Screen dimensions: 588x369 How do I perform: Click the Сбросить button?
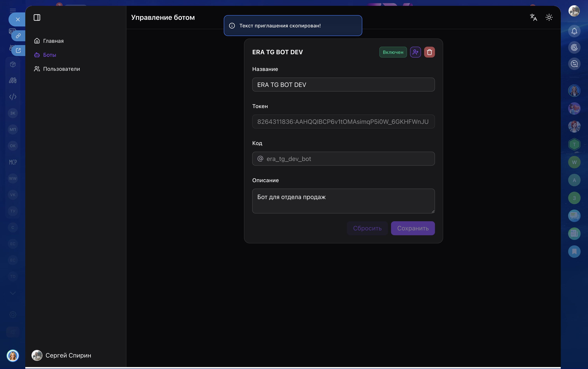[x=367, y=228]
